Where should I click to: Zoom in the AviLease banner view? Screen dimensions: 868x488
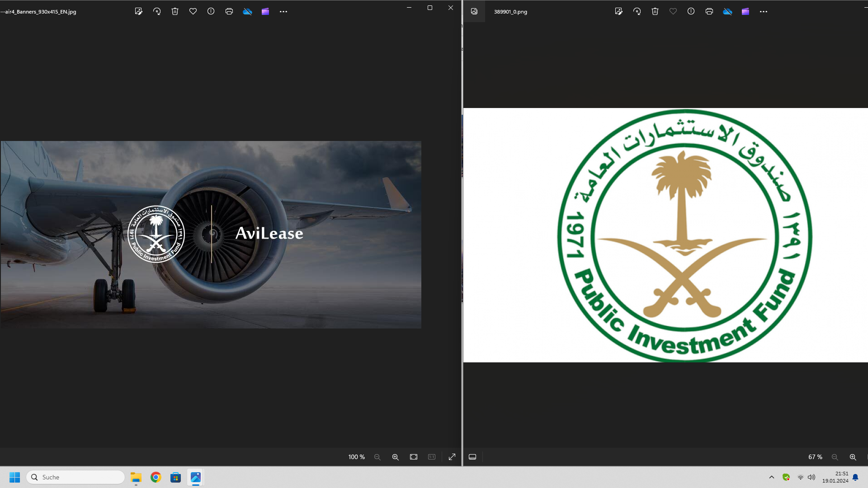(396, 457)
